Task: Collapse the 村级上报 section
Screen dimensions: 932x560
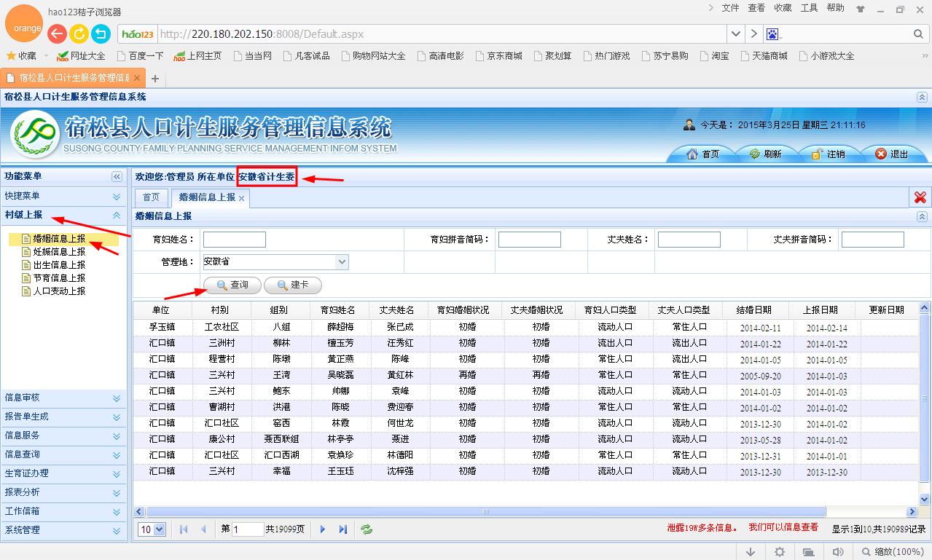Action: pyautogui.click(x=117, y=216)
